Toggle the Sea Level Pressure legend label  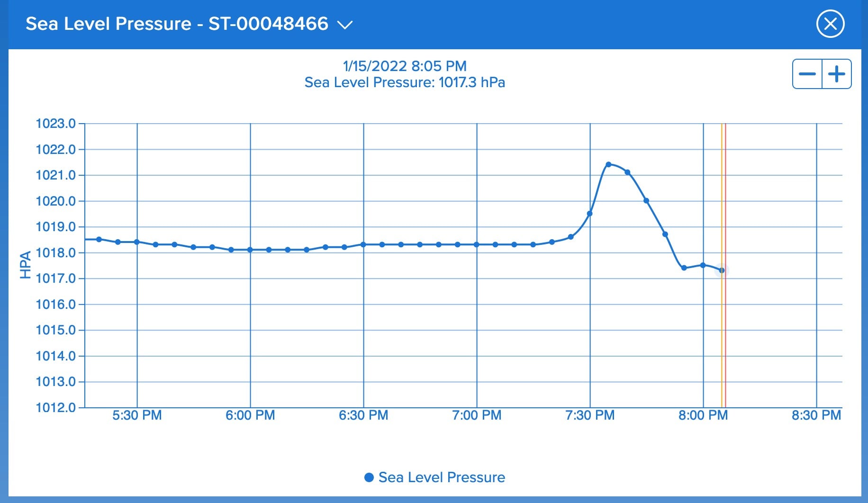(x=442, y=477)
